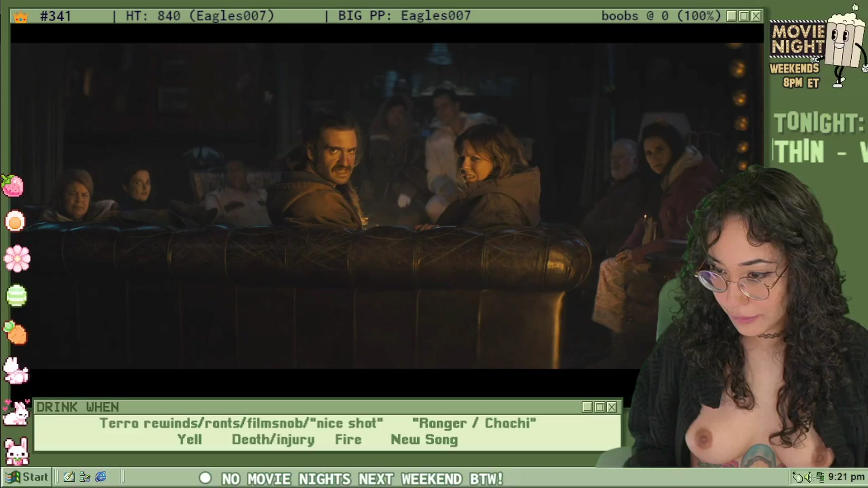
Task: Click the bunny with pink hearts icon
Action: 16,412
